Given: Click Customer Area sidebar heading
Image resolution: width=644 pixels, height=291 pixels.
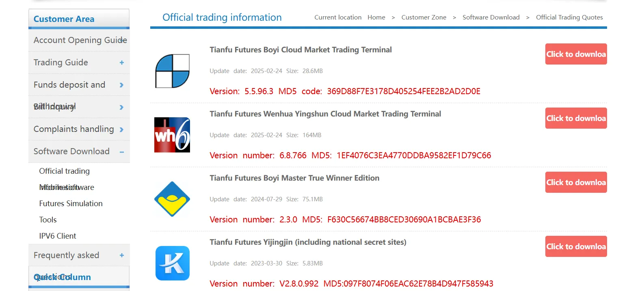Looking at the screenshot, I should [64, 19].
